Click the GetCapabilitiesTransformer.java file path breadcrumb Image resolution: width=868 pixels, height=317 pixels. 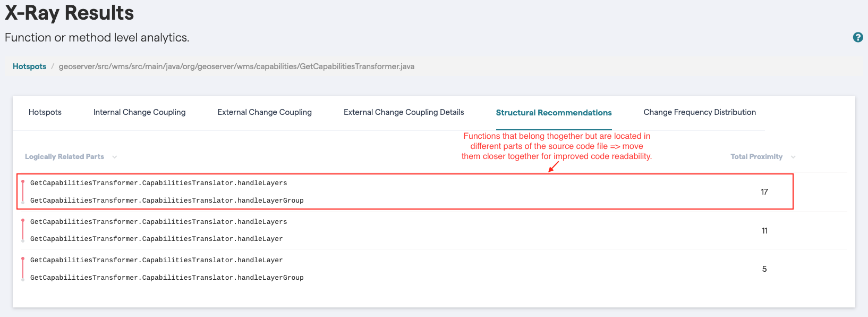[236, 66]
